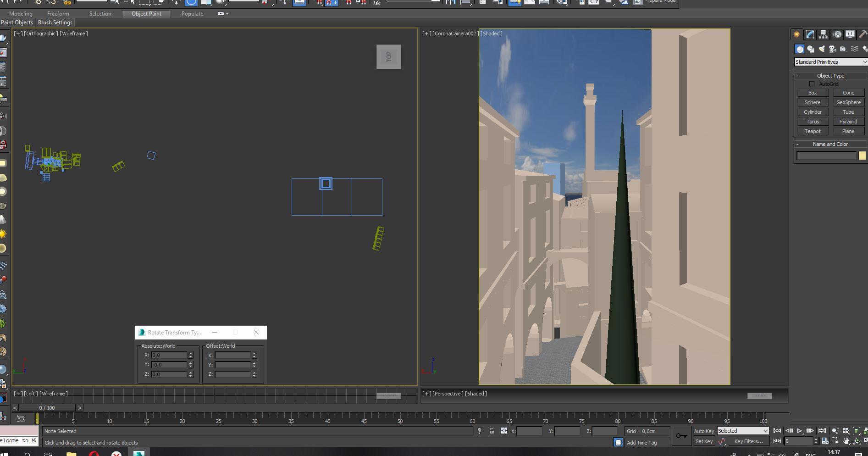Toggle Set Key mode

coord(703,441)
